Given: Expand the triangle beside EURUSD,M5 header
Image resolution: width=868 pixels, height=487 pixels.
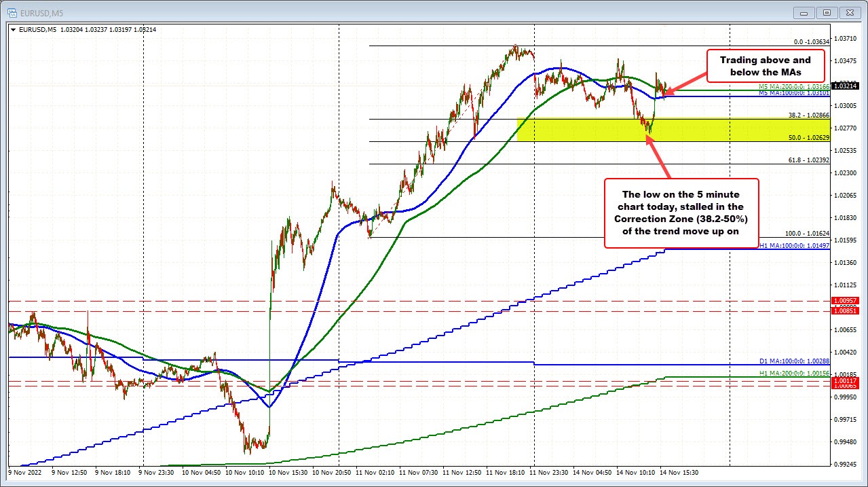Looking at the screenshot, I should tap(13, 29).
